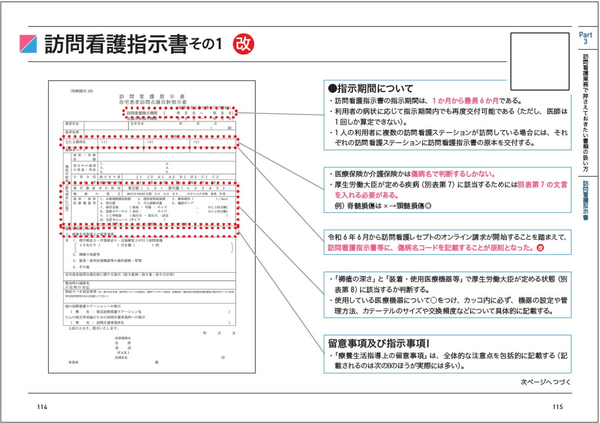
Task: Click the 令和6年6月 online billing callout box
Action: click(x=447, y=242)
